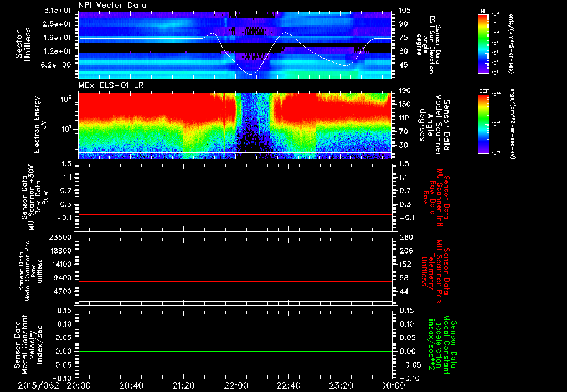Screen dimensions: 567x392
Task: Click the NPI Vector Data panel title
Action: (x=112, y=6)
